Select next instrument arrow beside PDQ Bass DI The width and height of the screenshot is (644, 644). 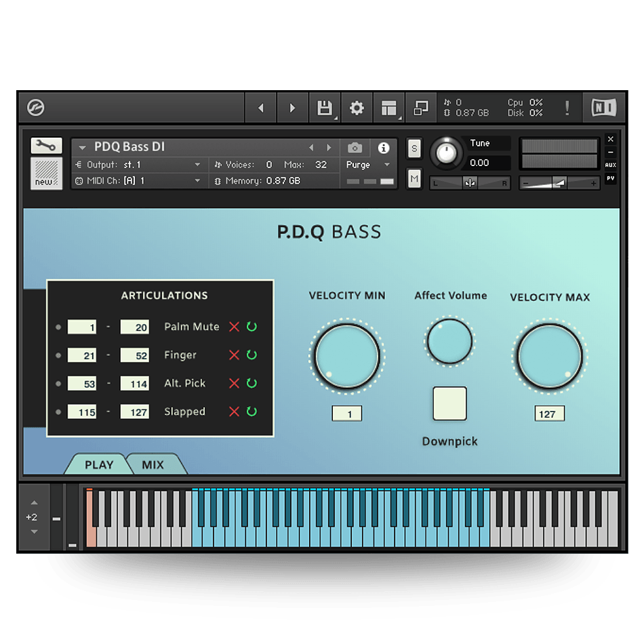[329, 148]
